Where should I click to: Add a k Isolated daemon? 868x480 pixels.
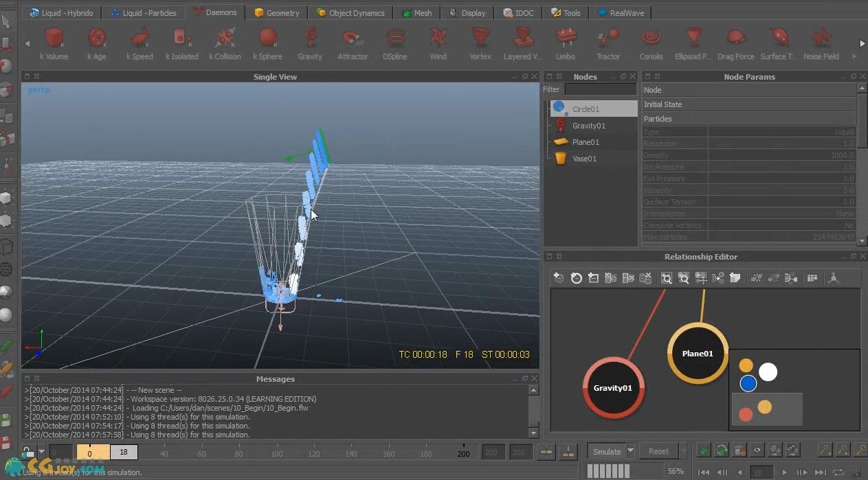coord(182,43)
